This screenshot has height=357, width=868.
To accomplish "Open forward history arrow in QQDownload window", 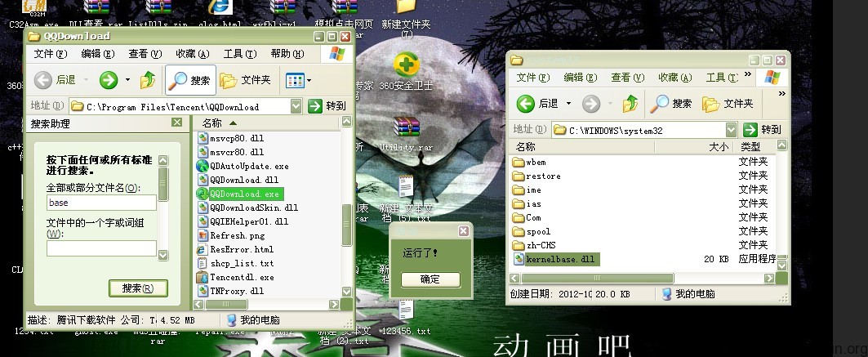I will coord(127,80).
